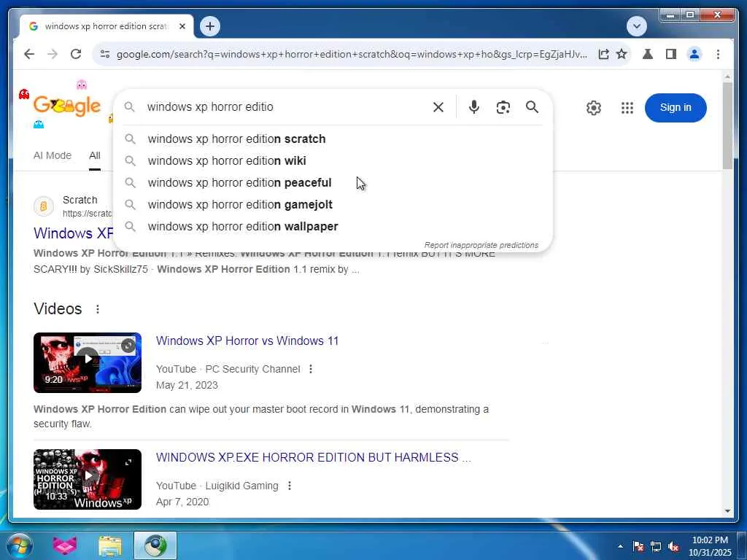Image resolution: width=747 pixels, height=560 pixels.
Task: Click 'Report inappropriate predictions' link
Action: point(481,245)
